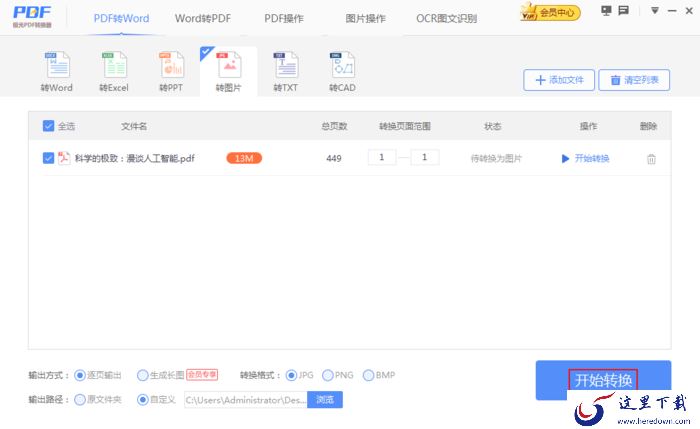Open the PDF操作 tab
This screenshot has width=700, height=429.
click(284, 18)
